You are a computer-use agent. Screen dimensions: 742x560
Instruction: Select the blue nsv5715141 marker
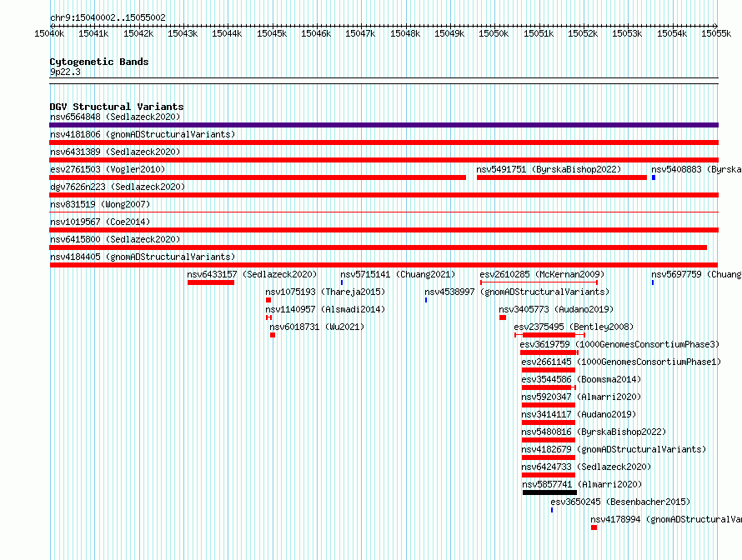pyautogui.click(x=342, y=282)
